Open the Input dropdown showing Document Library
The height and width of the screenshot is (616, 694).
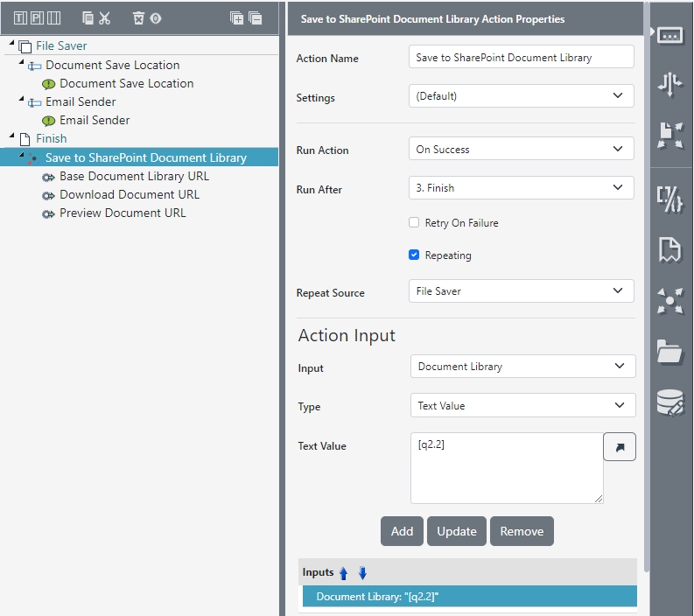tap(522, 367)
